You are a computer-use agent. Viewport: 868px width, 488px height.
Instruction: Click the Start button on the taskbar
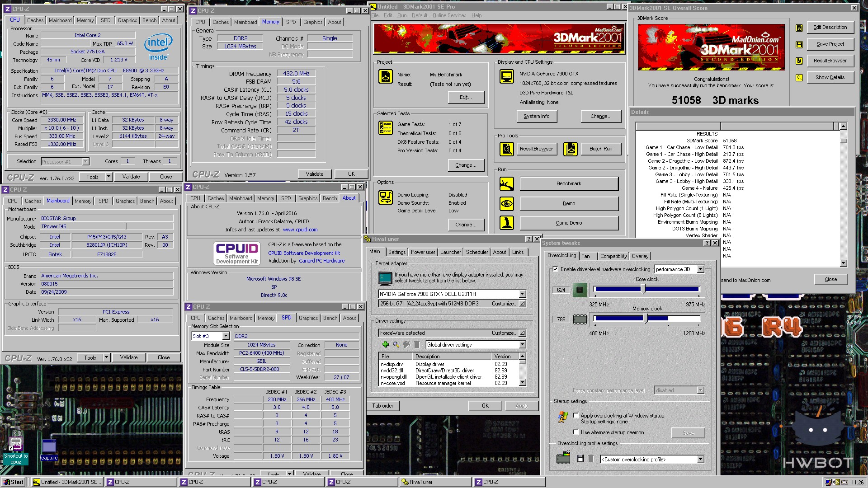coord(13,482)
